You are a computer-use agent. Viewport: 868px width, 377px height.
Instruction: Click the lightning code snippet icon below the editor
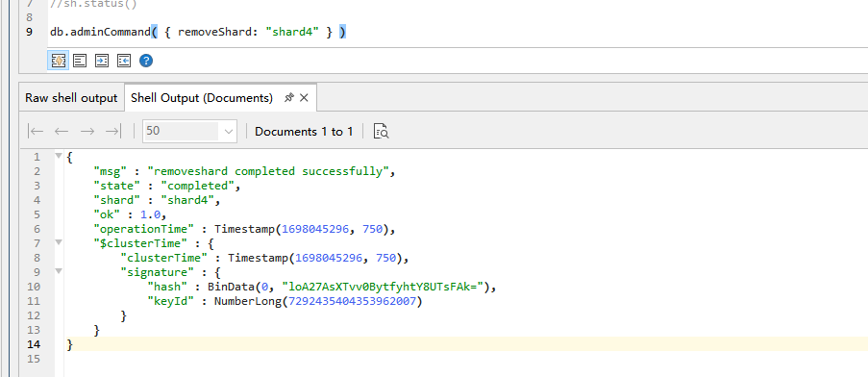coord(58,61)
